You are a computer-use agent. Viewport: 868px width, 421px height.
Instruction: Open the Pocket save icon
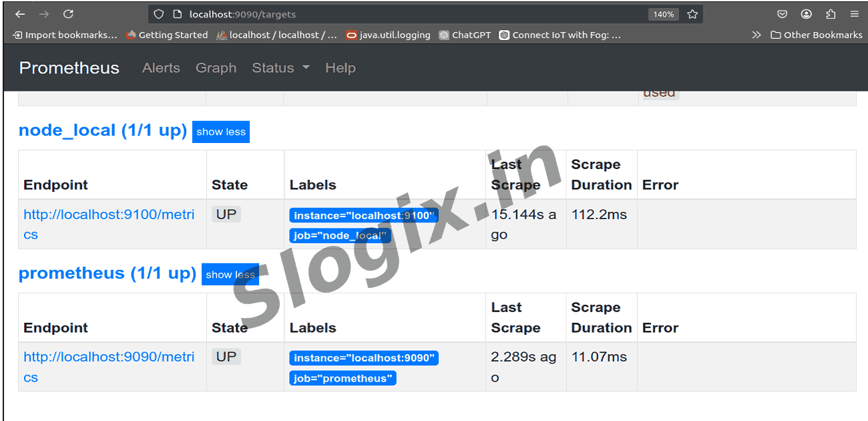point(783,14)
